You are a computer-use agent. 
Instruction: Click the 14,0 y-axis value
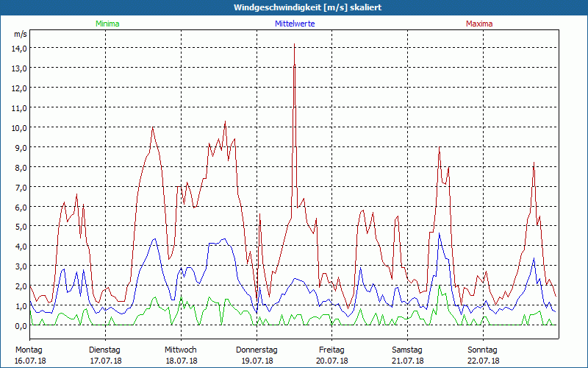point(20,48)
